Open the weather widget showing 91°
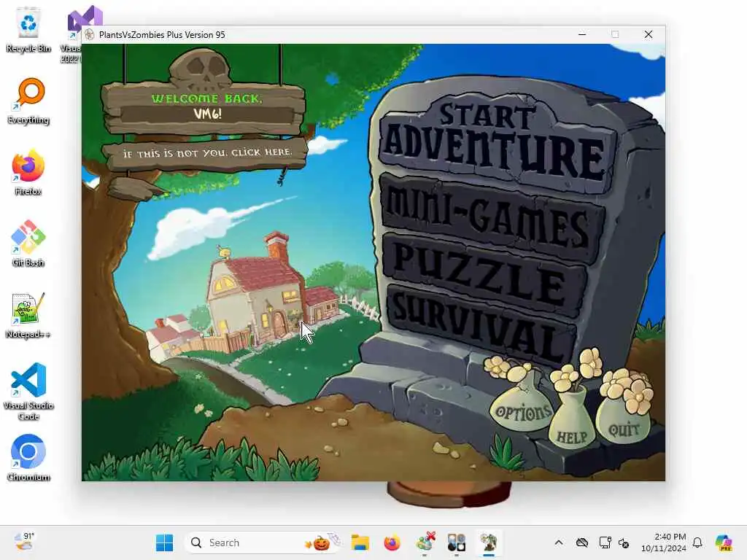 (x=24, y=542)
